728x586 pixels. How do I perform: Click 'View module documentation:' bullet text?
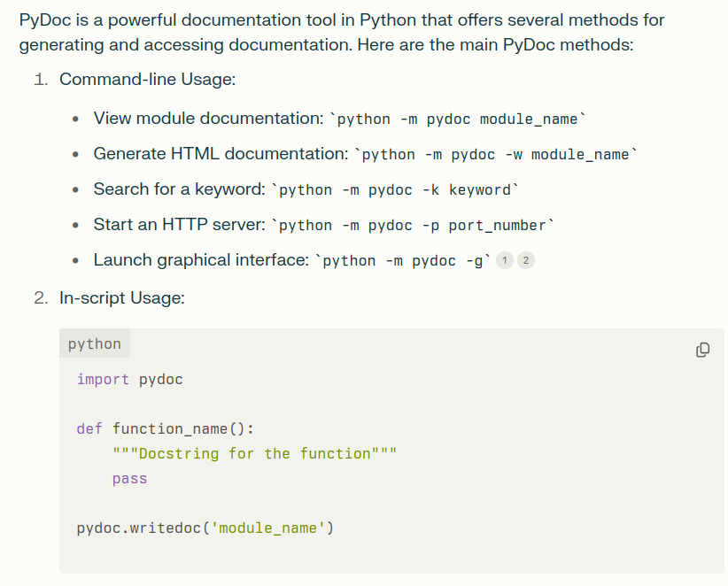click(x=208, y=119)
